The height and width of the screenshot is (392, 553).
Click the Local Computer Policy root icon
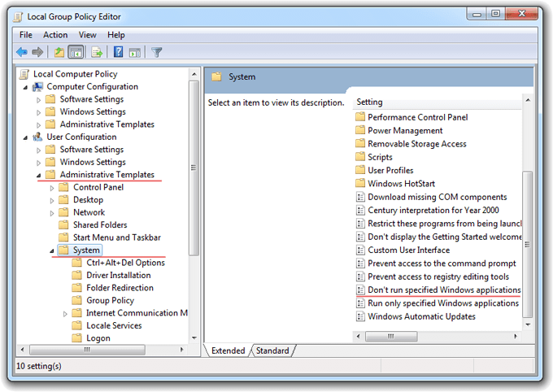(x=24, y=74)
